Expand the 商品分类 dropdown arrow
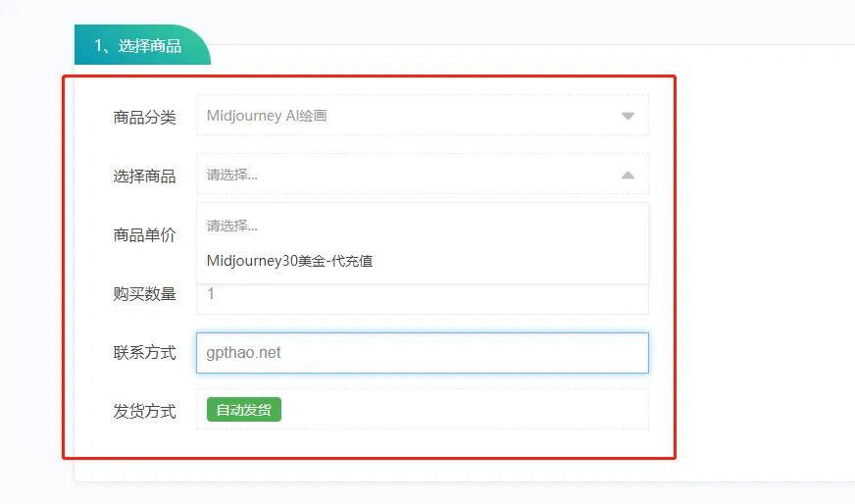The image size is (855, 504). pyautogui.click(x=628, y=116)
